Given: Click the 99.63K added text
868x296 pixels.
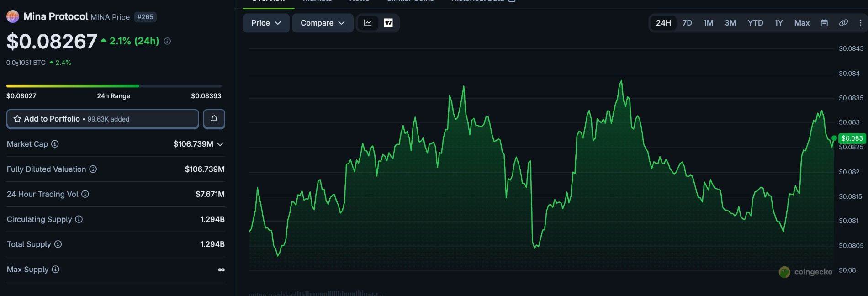Looking at the screenshot, I should 108,119.
